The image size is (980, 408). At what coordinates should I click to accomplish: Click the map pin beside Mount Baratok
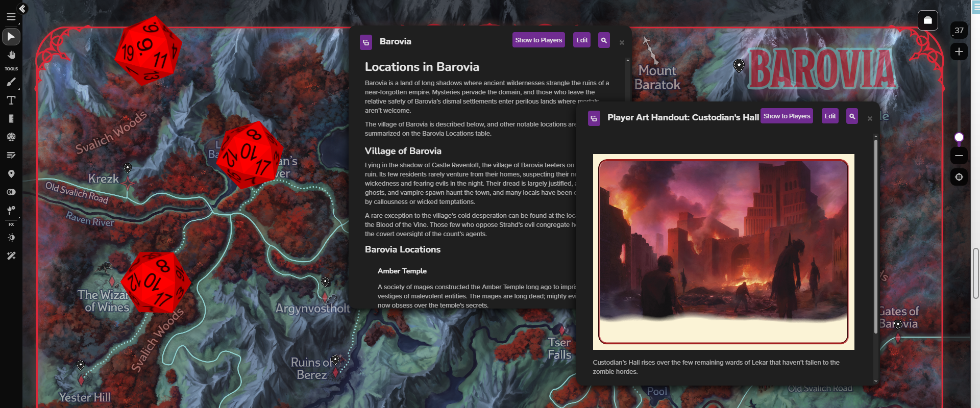pos(739,66)
